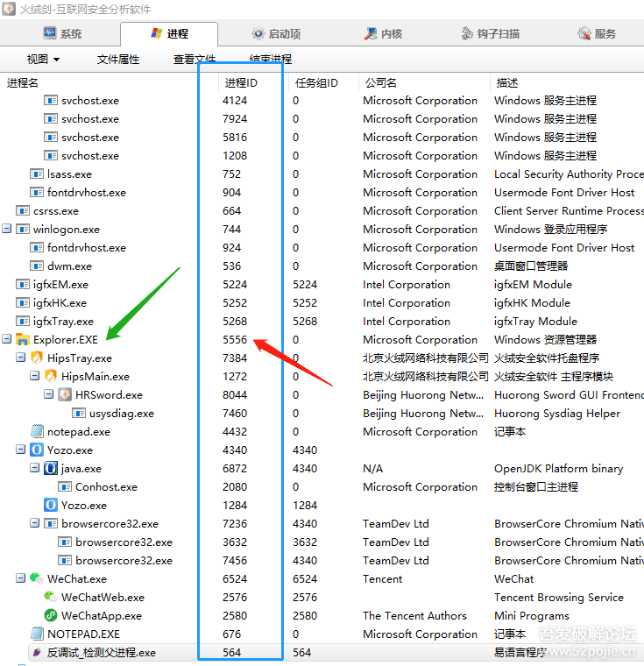Open the 内核 tab
The image size is (644, 666).
[x=383, y=33]
